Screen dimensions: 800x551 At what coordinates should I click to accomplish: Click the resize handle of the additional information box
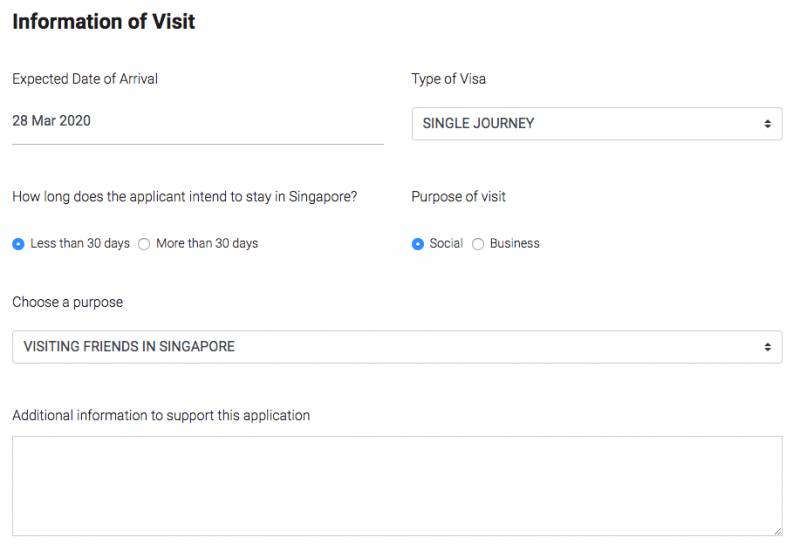pos(777,531)
